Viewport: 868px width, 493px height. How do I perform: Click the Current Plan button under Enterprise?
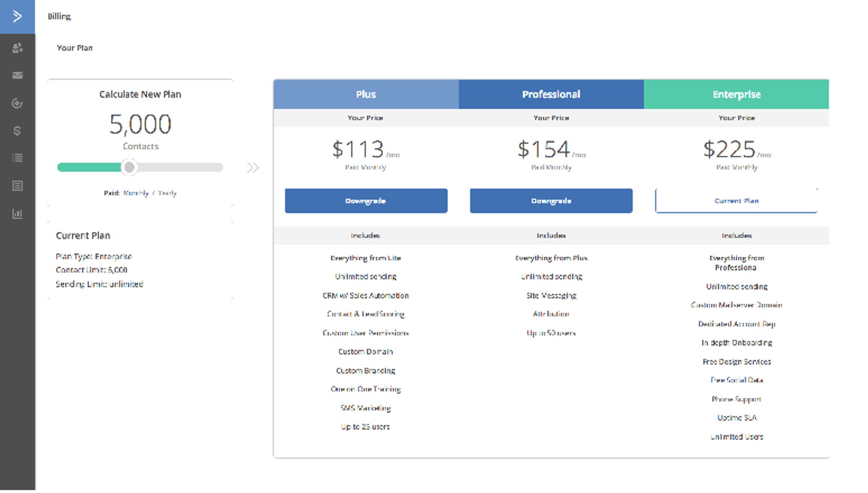point(736,201)
